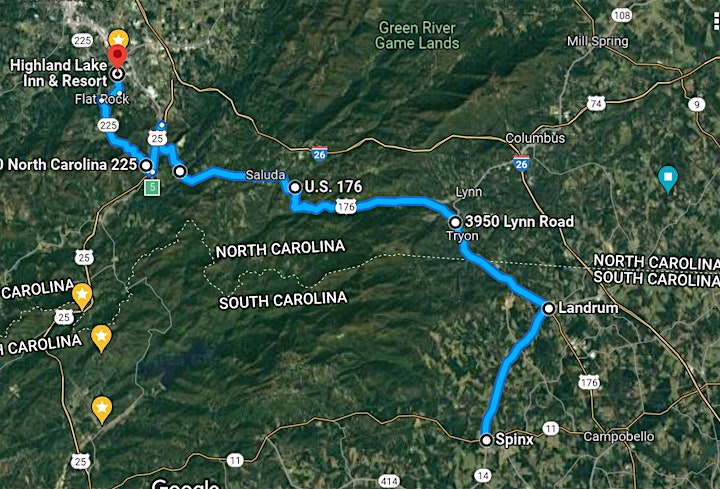
Task: Click the lowest yellow star saved place
Action: tap(102, 409)
